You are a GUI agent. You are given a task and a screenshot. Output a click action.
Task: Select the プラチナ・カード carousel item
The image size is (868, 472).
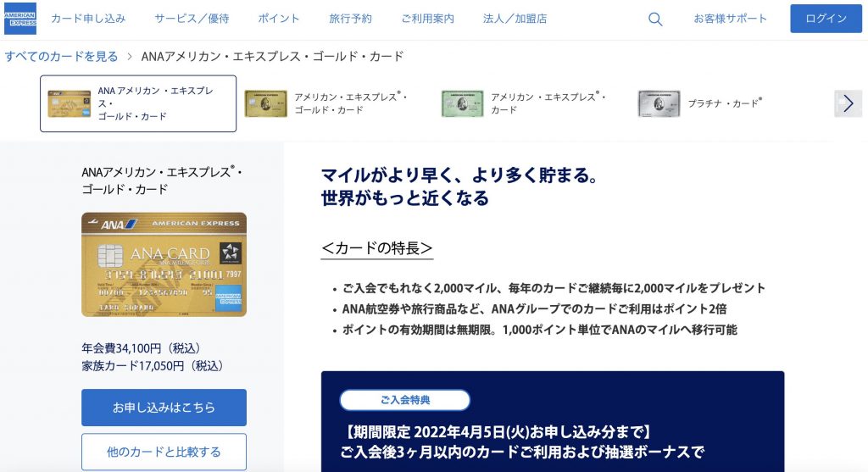[x=700, y=103]
